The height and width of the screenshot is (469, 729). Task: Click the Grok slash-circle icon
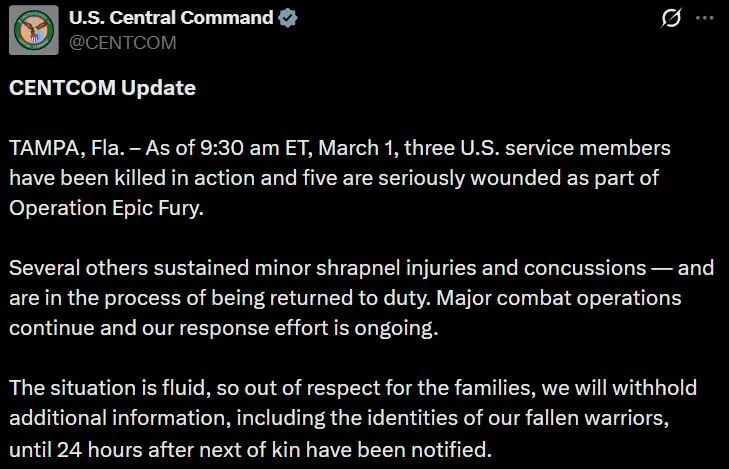(672, 19)
